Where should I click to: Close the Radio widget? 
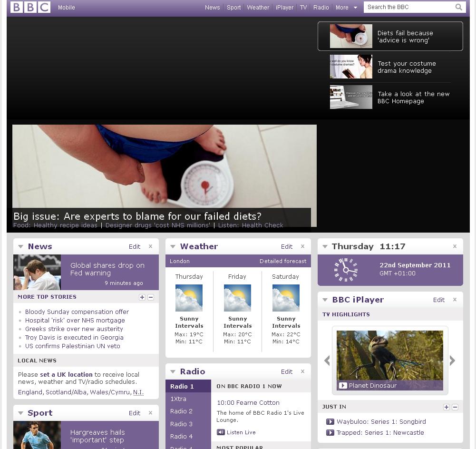(302, 371)
